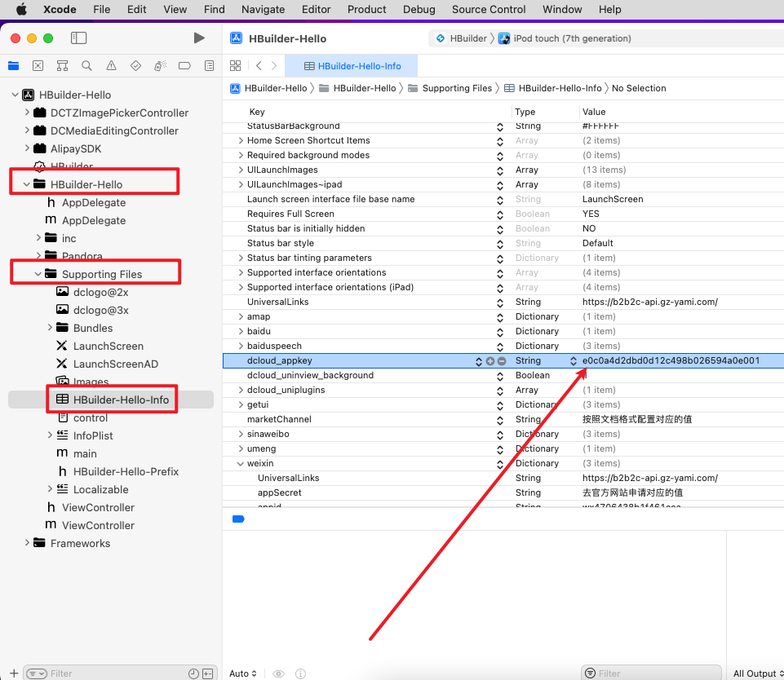This screenshot has height=680, width=784.
Task: Open the Source Control navigator icon
Action: coord(38,66)
